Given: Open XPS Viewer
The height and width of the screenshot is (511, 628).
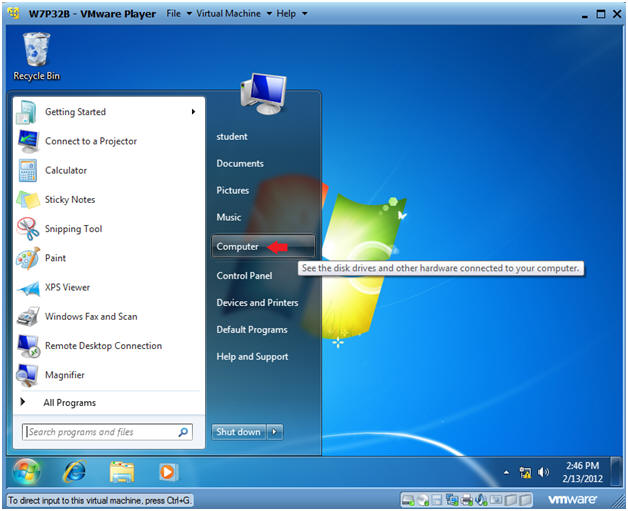Looking at the screenshot, I should tap(109, 287).
